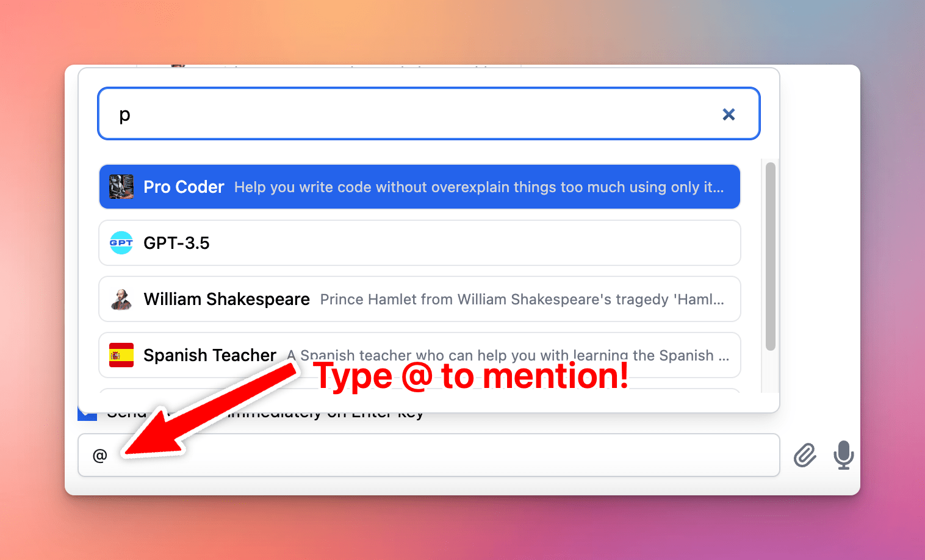Choose GPT-3.5 from the mention list
The image size is (925, 560).
click(420, 243)
